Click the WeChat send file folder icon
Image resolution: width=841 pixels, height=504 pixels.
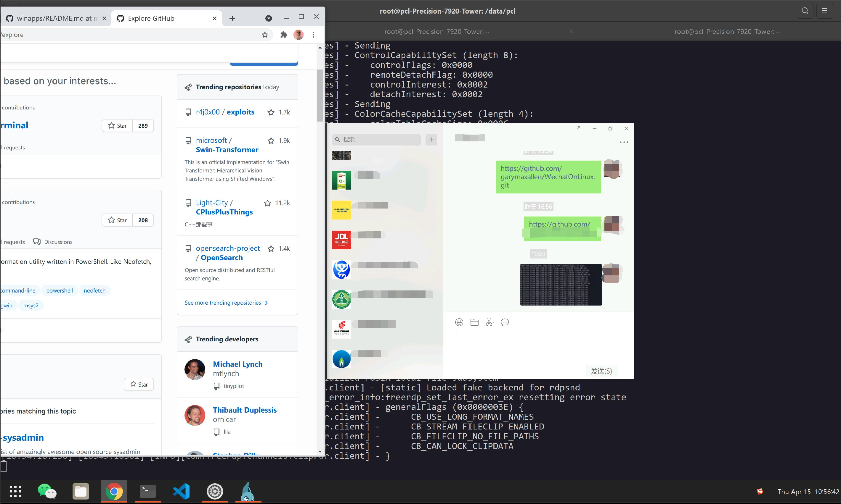474,322
